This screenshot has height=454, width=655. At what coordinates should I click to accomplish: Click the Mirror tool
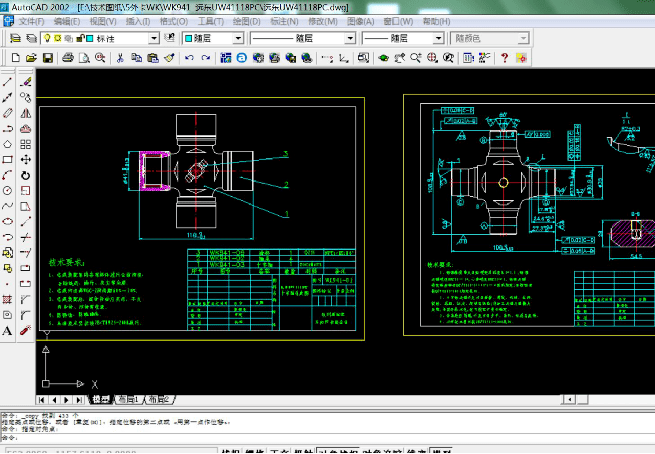(26, 113)
